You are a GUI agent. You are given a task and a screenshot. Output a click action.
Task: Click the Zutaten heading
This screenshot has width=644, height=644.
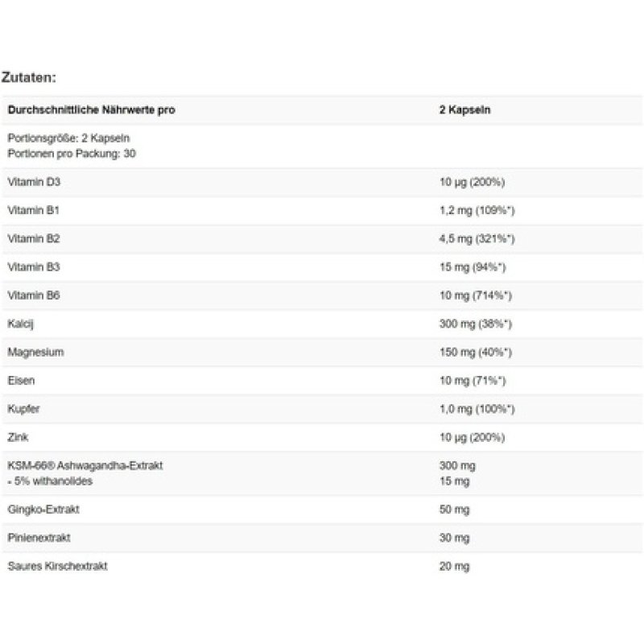pos(28,77)
